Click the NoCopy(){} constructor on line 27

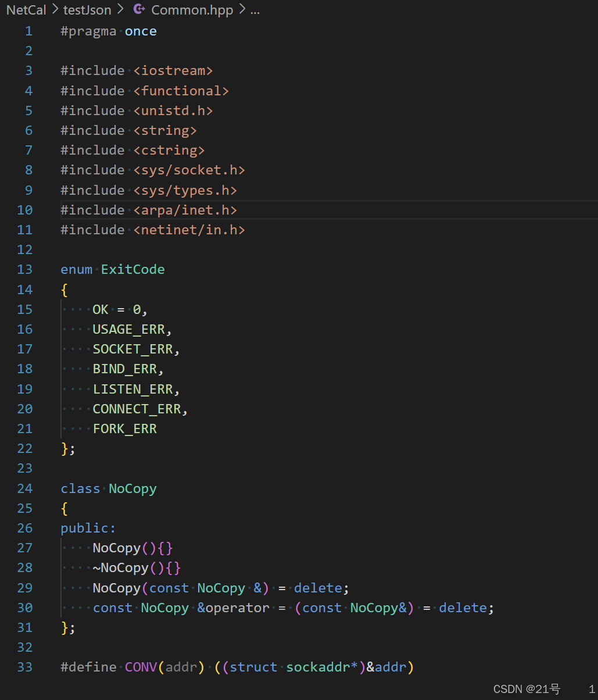(133, 548)
